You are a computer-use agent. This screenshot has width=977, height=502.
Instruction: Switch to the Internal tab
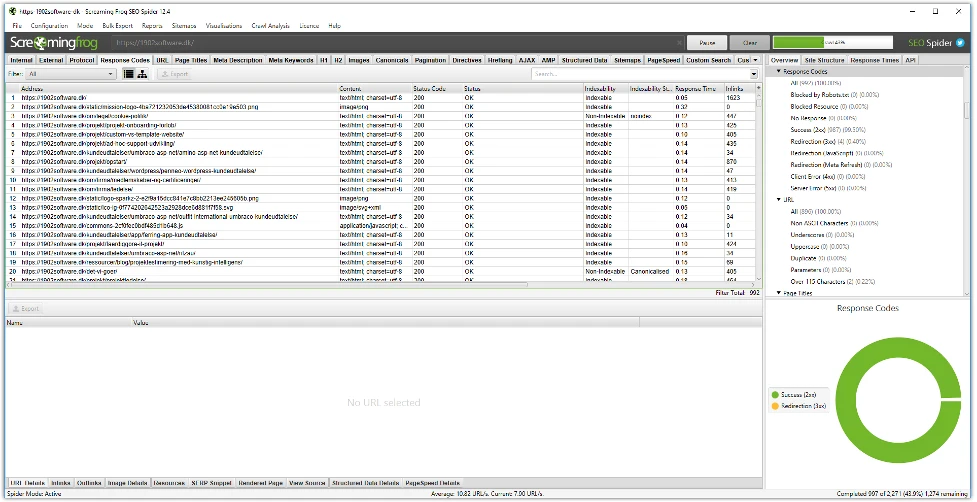tap(21, 60)
